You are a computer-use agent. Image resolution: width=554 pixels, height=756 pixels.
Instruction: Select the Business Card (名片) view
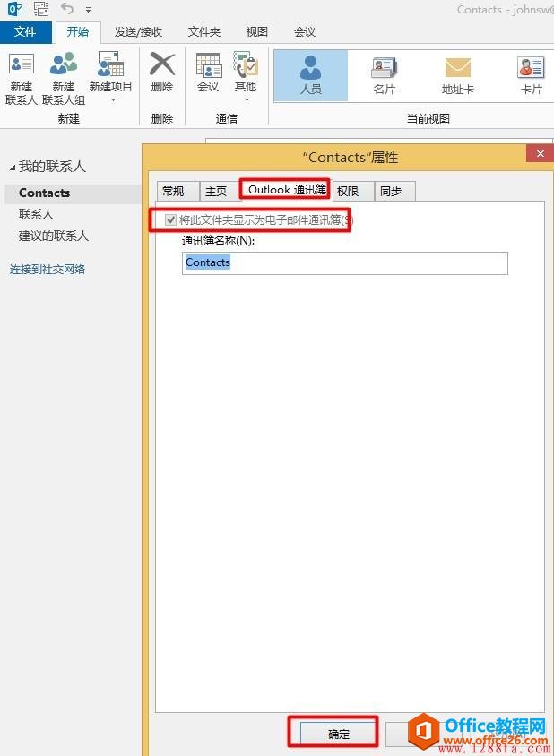pyautogui.click(x=385, y=76)
